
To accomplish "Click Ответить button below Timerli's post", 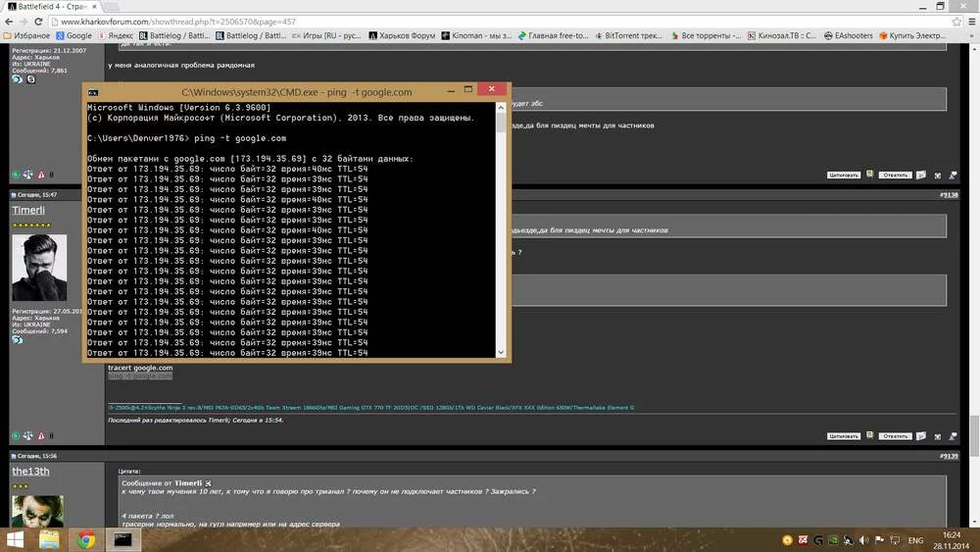I will [896, 436].
